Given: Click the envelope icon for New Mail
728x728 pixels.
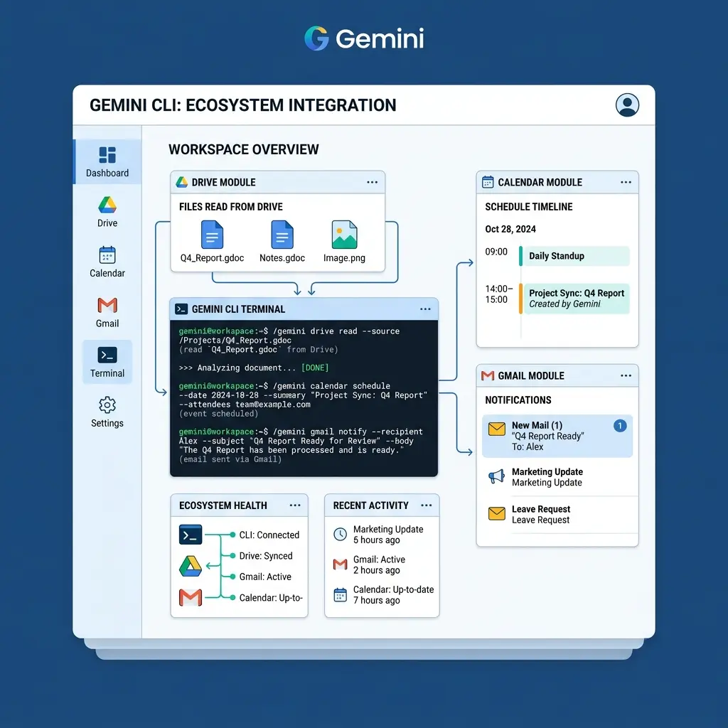Looking at the screenshot, I should point(497,429).
